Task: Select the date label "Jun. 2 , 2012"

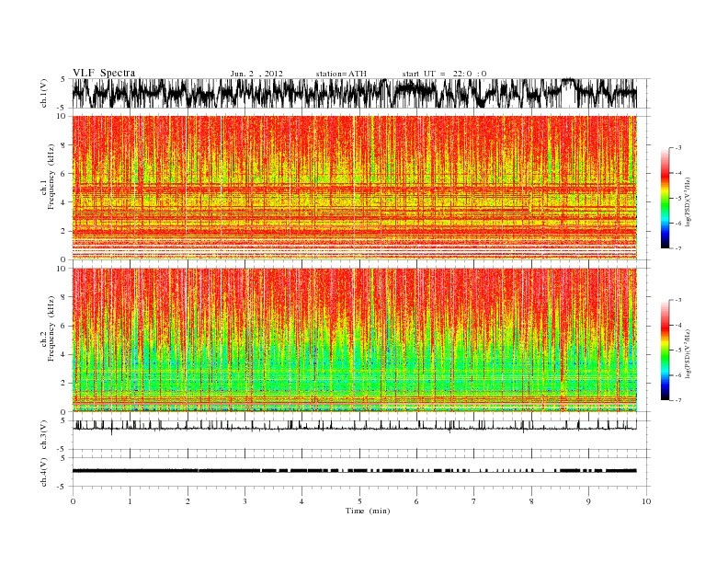Action: (x=256, y=74)
